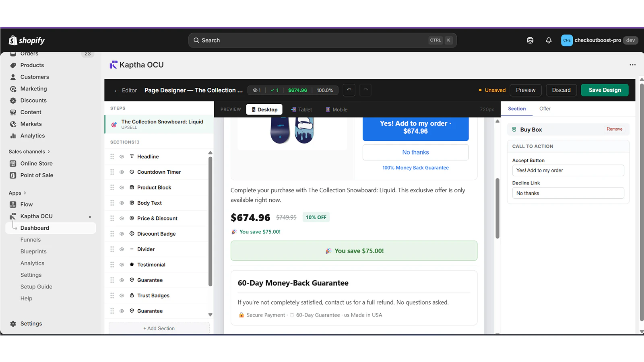Hide the Body Text section
Screen dimensions: 644x362
[122, 203]
